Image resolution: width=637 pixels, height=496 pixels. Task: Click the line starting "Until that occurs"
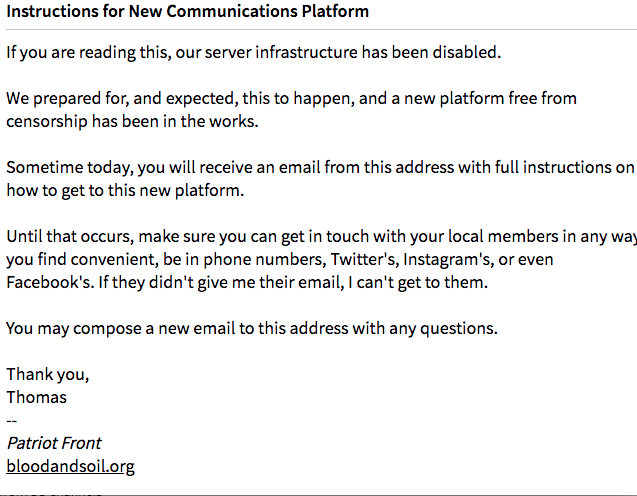320,237
